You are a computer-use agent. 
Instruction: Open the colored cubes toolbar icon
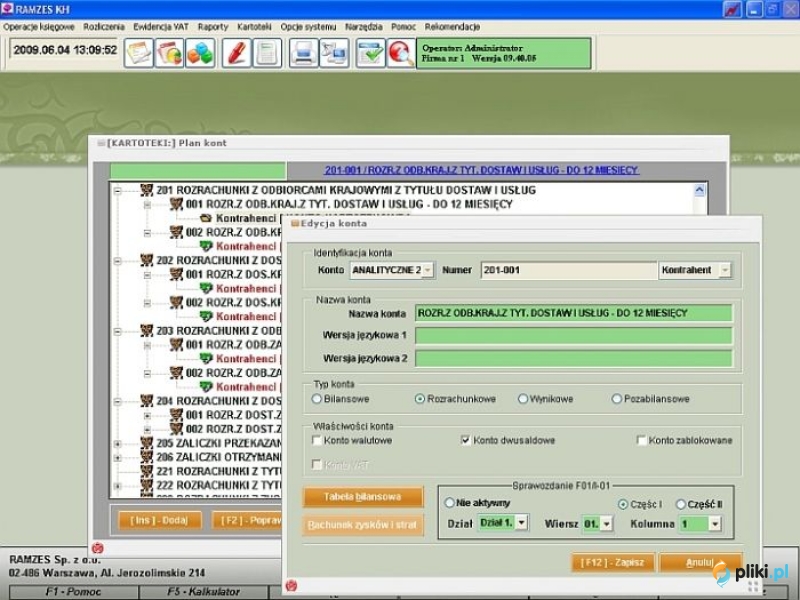pos(199,53)
